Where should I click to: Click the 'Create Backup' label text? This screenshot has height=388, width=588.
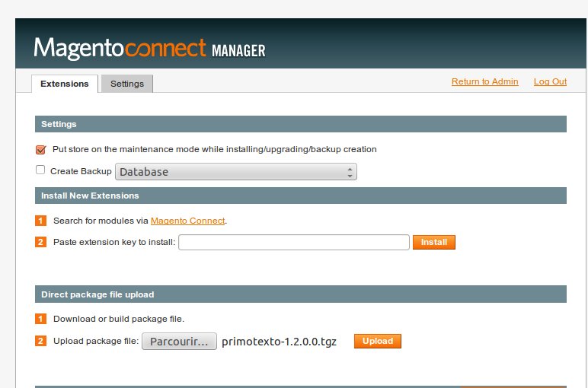(81, 171)
